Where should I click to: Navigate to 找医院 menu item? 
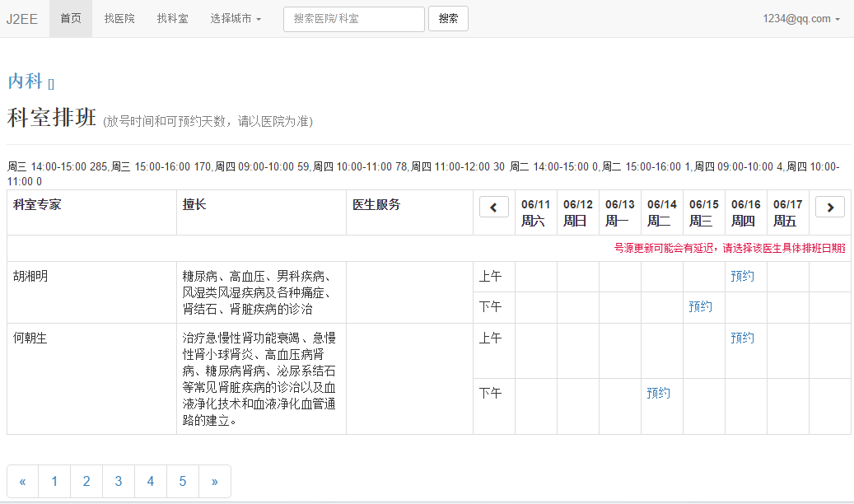coord(119,19)
